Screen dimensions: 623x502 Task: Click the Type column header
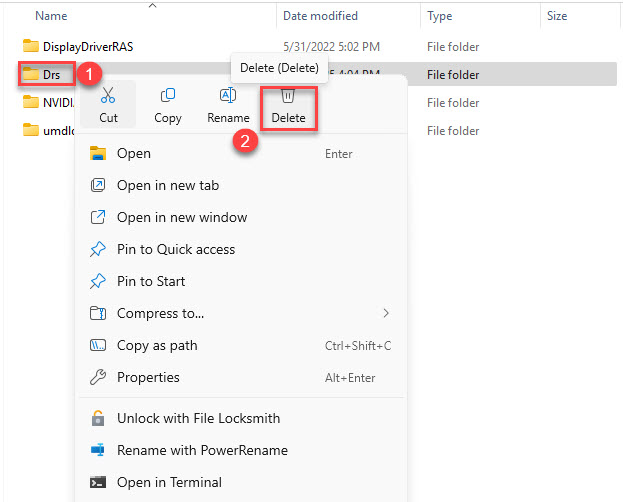pyautogui.click(x=439, y=16)
